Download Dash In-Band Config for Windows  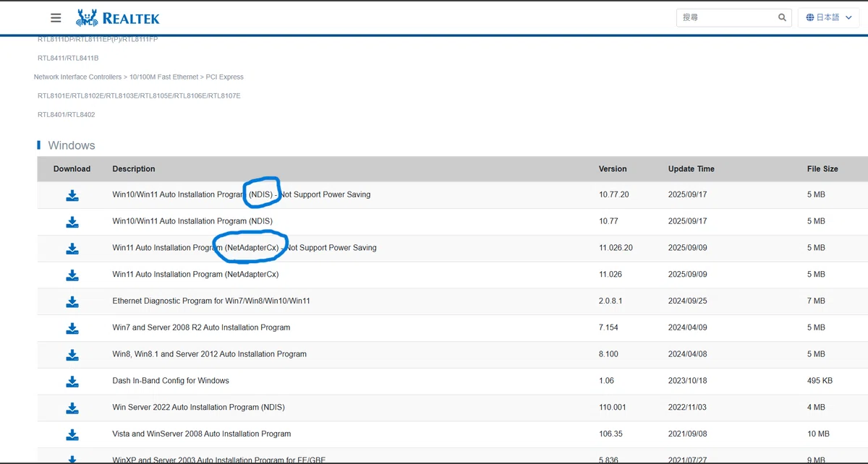72,381
